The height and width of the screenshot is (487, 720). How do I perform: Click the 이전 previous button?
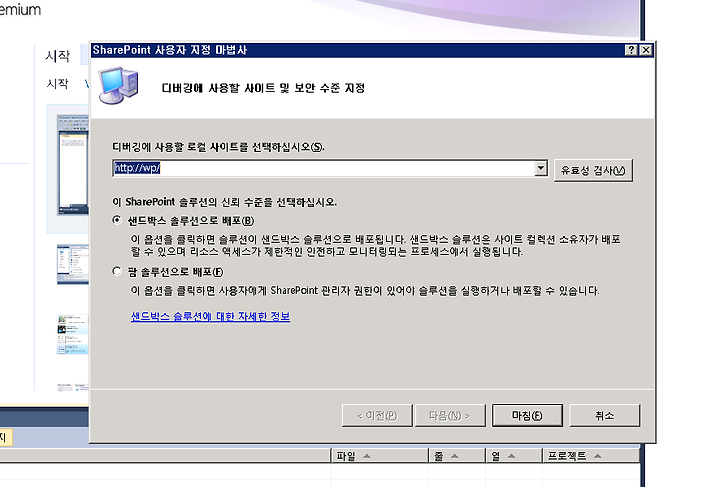tap(377, 415)
